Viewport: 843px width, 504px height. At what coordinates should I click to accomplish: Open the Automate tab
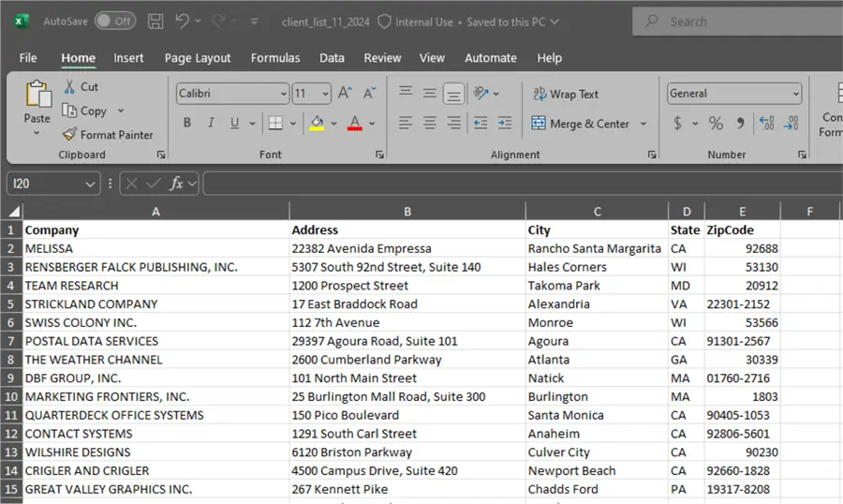pos(490,57)
